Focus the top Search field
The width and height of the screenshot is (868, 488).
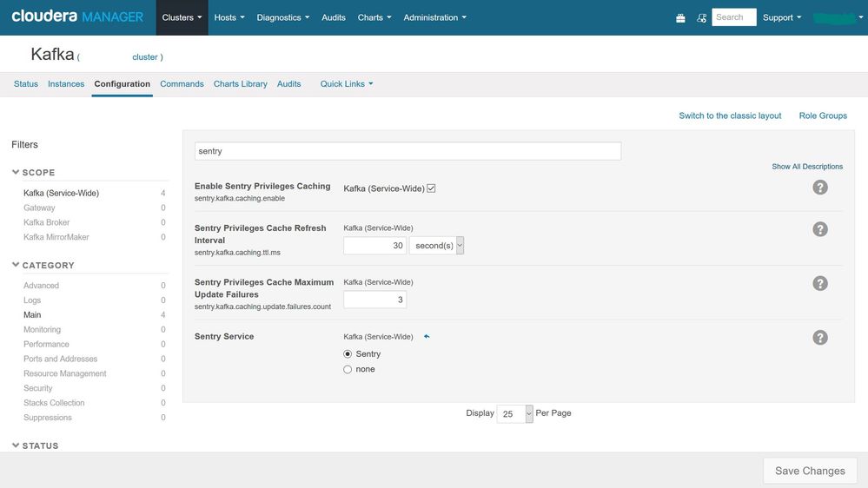(x=734, y=17)
